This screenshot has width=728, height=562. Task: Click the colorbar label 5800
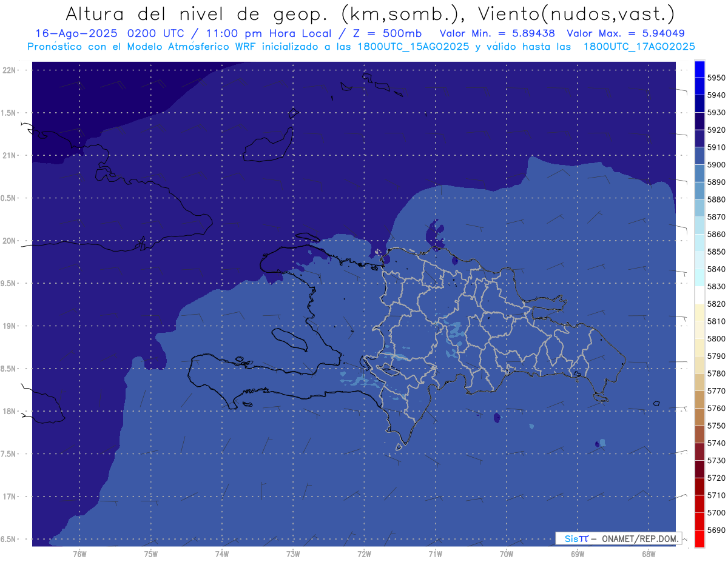(x=716, y=339)
